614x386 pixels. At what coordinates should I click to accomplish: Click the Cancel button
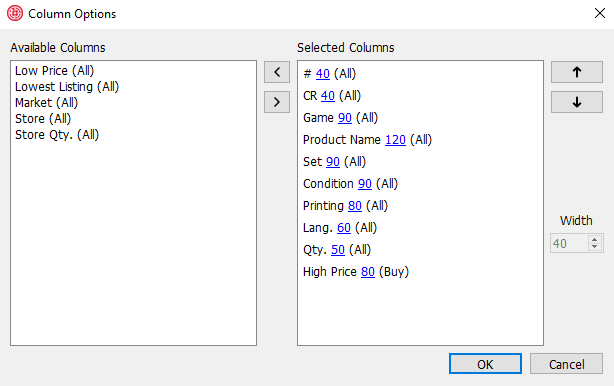click(566, 364)
